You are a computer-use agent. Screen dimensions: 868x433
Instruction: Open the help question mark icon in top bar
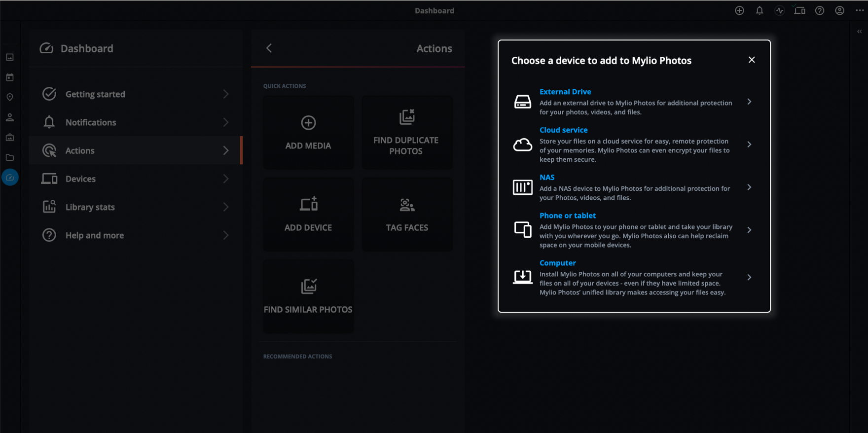pyautogui.click(x=820, y=11)
